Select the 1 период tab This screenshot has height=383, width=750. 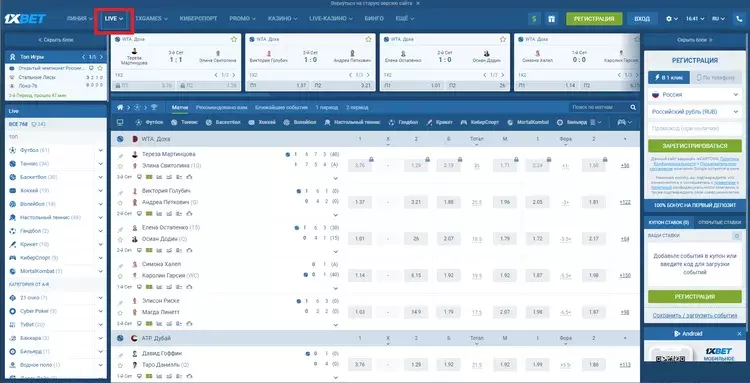point(327,108)
